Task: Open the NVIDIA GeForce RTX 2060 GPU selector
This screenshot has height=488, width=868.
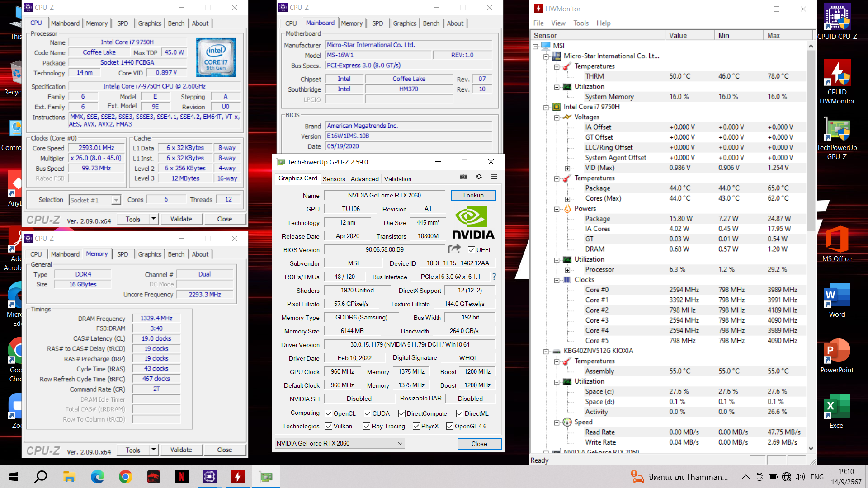Action: click(339, 443)
